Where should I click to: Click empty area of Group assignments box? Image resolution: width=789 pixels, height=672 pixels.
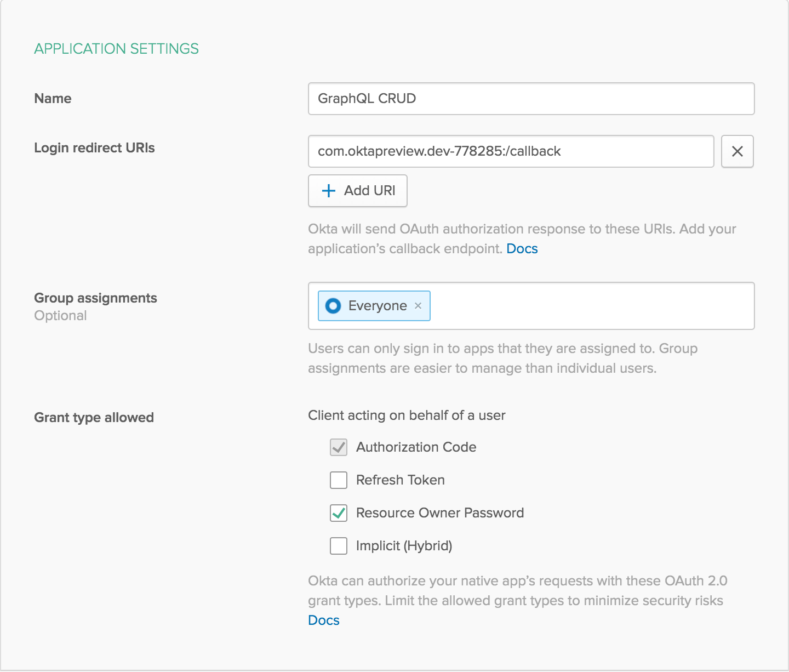[592, 306]
